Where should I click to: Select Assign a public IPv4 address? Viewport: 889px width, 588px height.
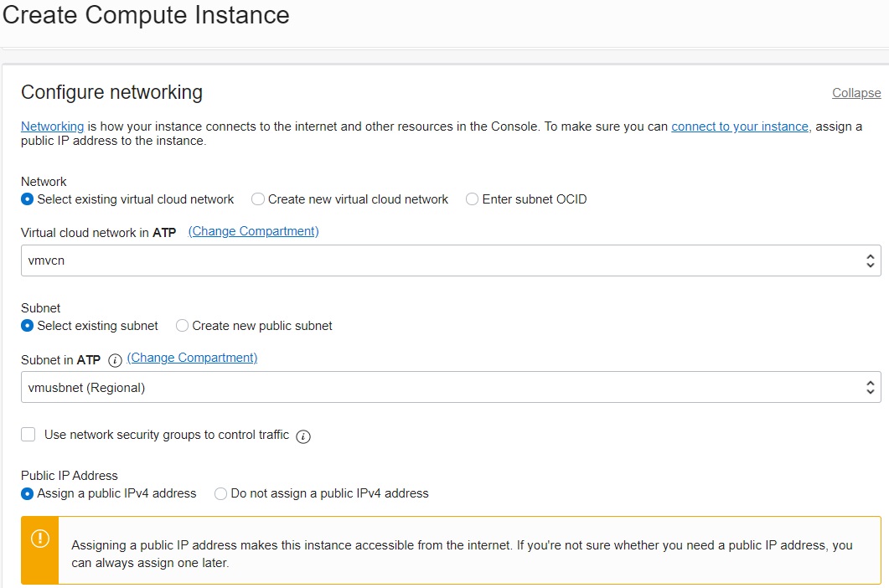click(27, 493)
